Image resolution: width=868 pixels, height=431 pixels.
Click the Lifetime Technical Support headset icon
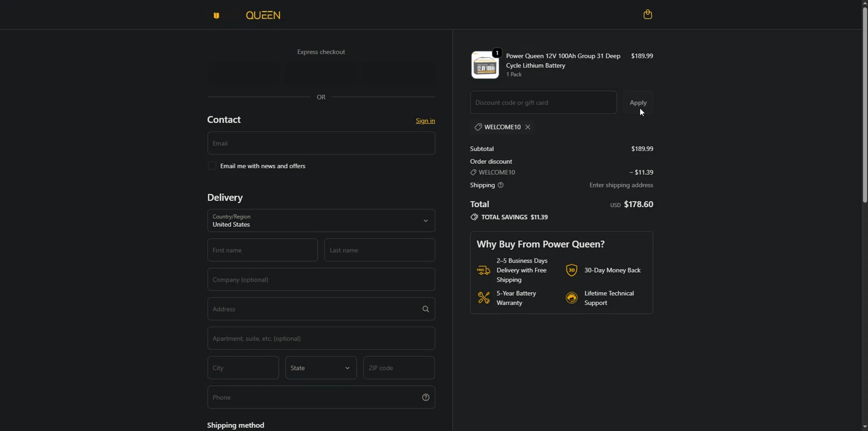[x=571, y=298]
